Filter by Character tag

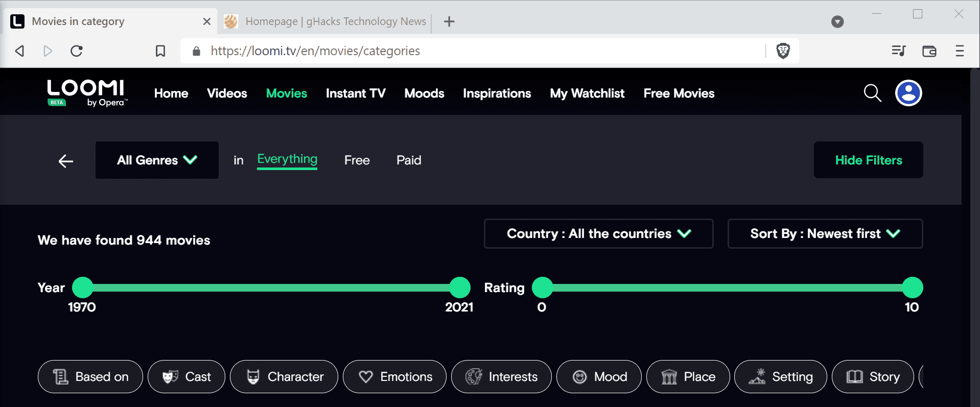tap(284, 376)
